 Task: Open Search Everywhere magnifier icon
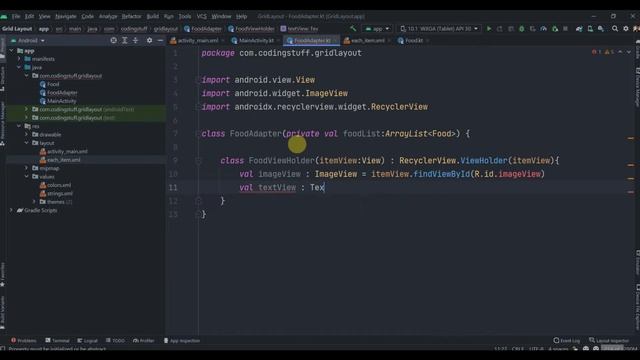615,29
